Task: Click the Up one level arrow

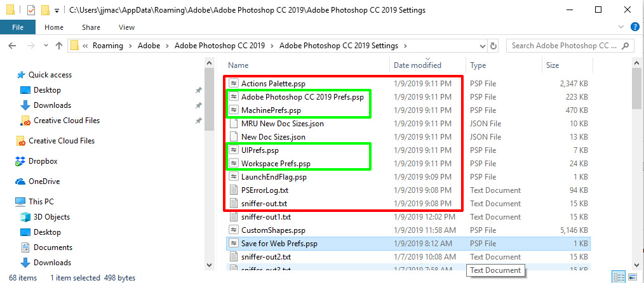Action: [58, 46]
